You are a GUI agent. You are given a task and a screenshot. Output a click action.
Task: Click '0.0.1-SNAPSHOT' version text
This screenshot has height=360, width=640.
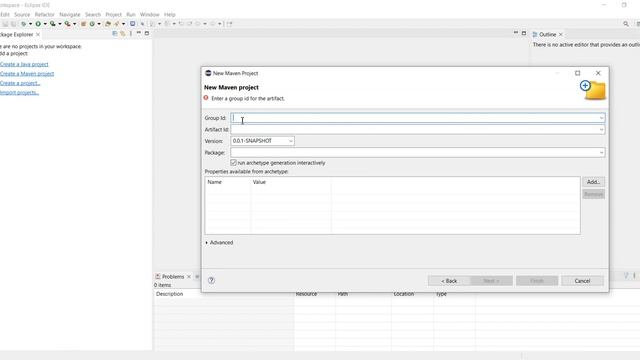pyautogui.click(x=252, y=141)
